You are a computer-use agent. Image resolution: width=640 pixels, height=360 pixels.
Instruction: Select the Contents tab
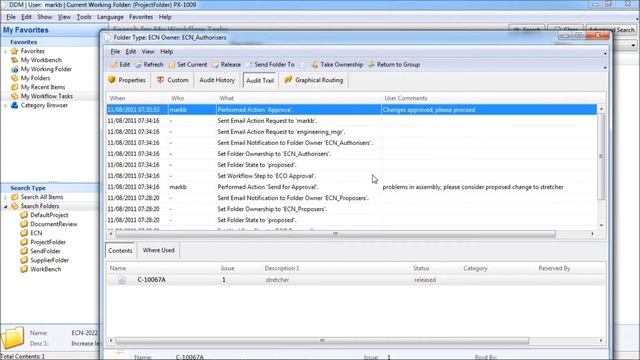[120, 251]
